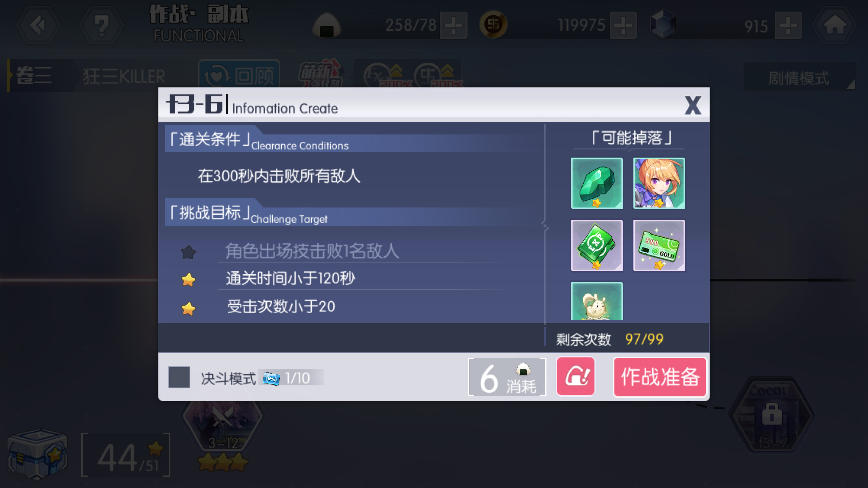Tap the pink sweep shortcut icon button

point(576,377)
